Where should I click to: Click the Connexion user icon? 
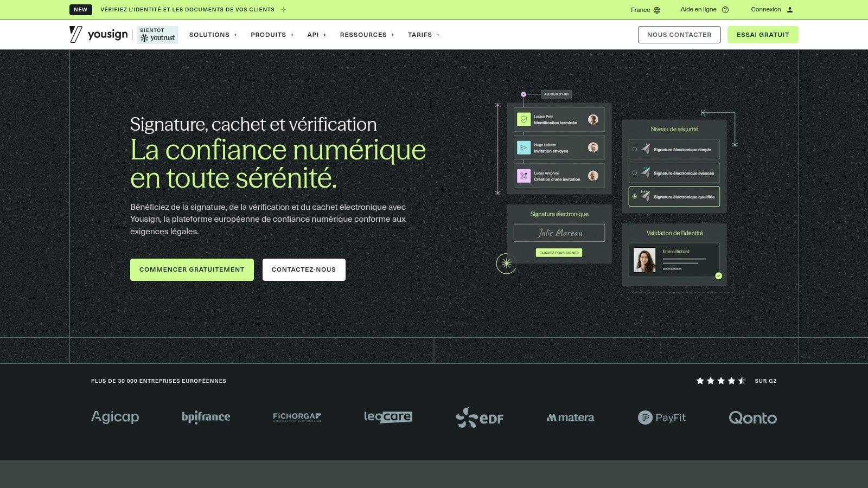pos(790,9)
